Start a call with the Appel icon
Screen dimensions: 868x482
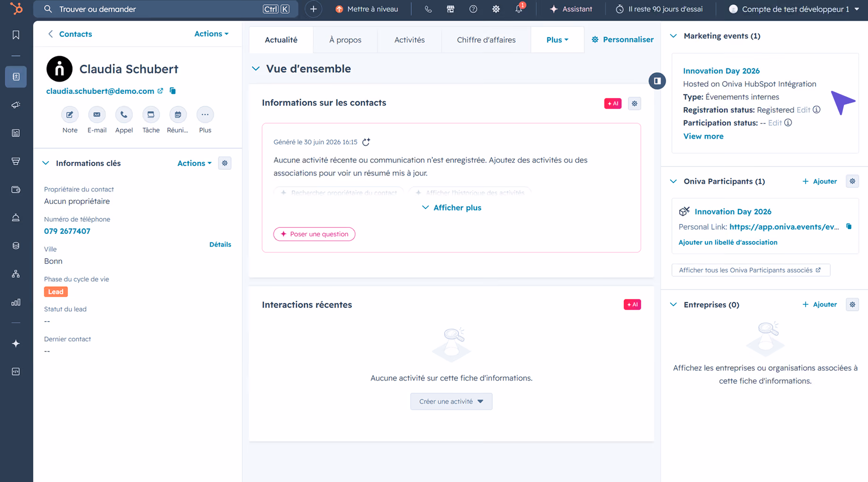pyautogui.click(x=124, y=115)
